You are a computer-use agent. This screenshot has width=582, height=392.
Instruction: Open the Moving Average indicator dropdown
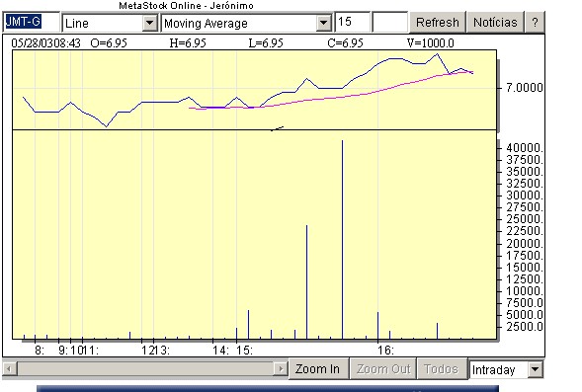coord(246,23)
